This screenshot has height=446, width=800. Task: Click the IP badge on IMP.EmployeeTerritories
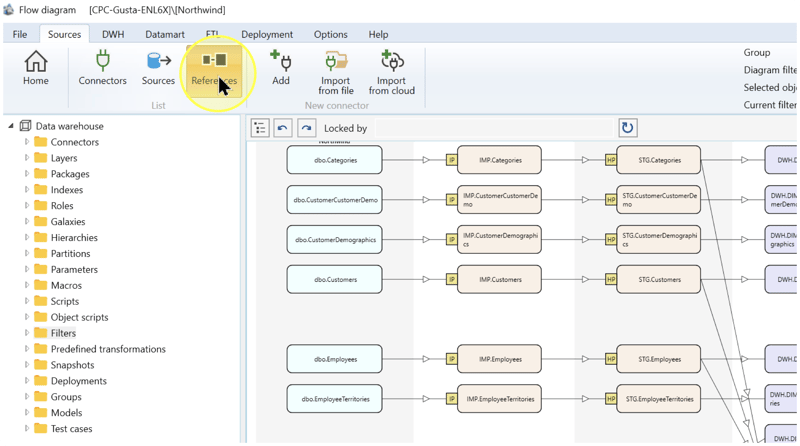click(x=452, y=399)
